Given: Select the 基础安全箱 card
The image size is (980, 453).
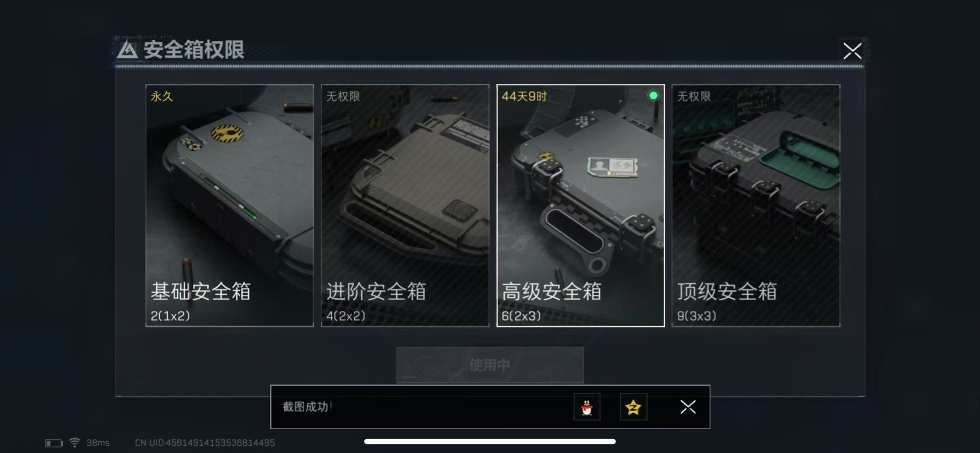Looking at the screenshot, I should pos(230,205).
